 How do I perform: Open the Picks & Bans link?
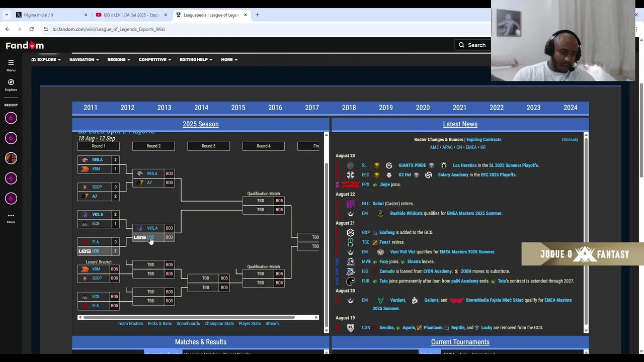coord(159,324)
